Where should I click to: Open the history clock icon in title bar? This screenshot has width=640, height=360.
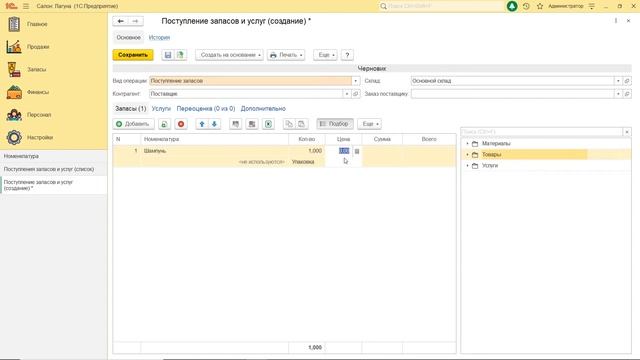point(526,6)
